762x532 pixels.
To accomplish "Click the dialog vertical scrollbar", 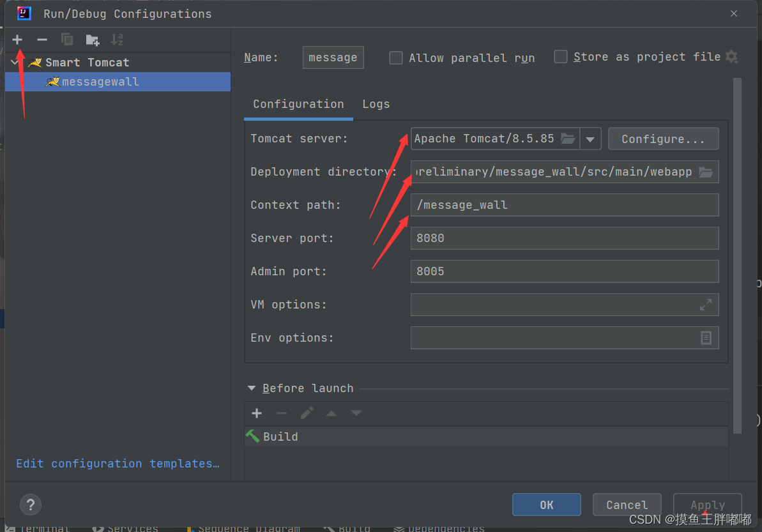I will (x=737, y=255).
